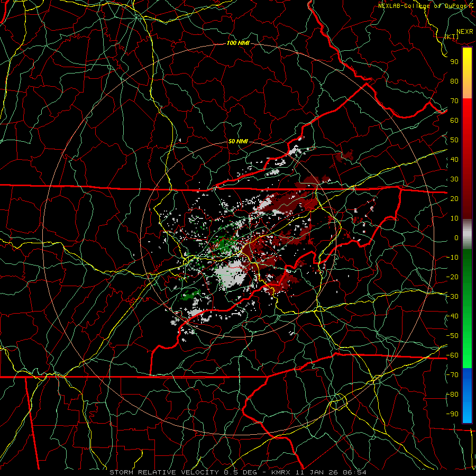The height and width of the screenshot is (476, 476).
Task: Click the -40 scale value
Action: (452, 316)
